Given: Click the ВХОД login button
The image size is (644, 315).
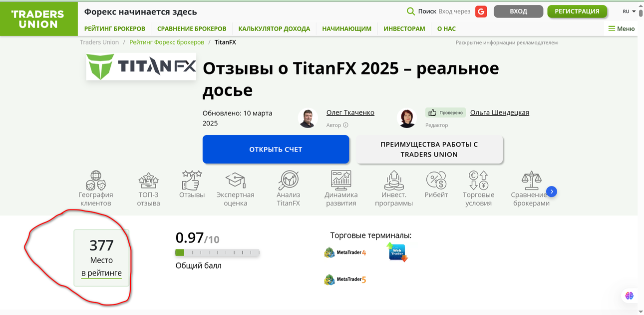Looking at the screenshot, I should pos(518,11).
